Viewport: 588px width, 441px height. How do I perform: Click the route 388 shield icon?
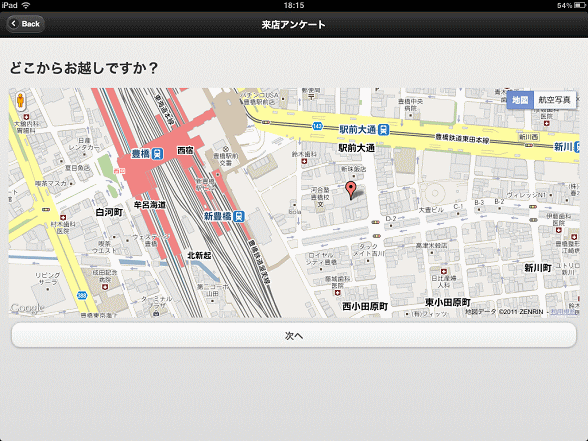[82, 296]
